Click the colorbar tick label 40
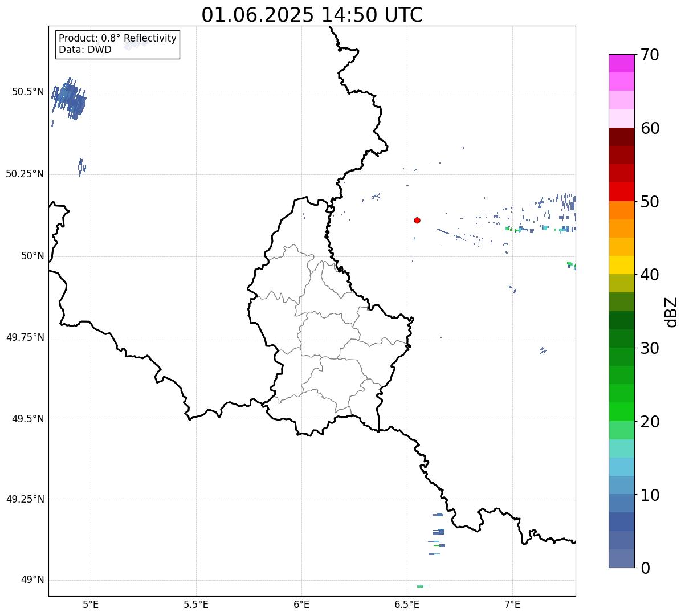This screenshot has height=616, width=685. coord(650,275)
